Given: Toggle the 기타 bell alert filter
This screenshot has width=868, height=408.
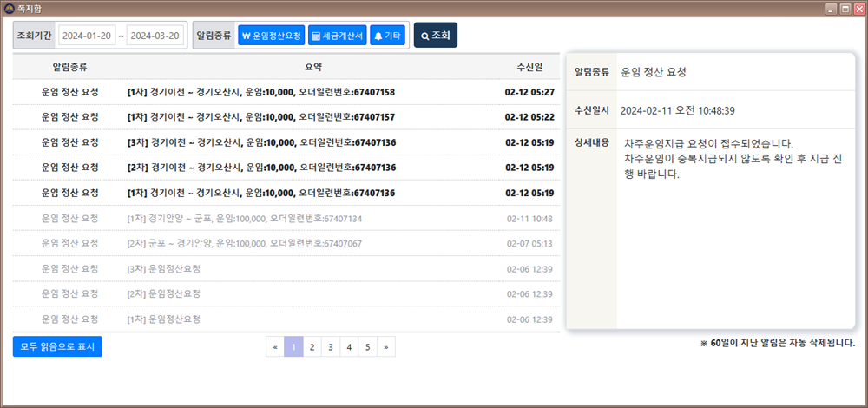Looking at the screenshot, I should (x=387, y=36).
